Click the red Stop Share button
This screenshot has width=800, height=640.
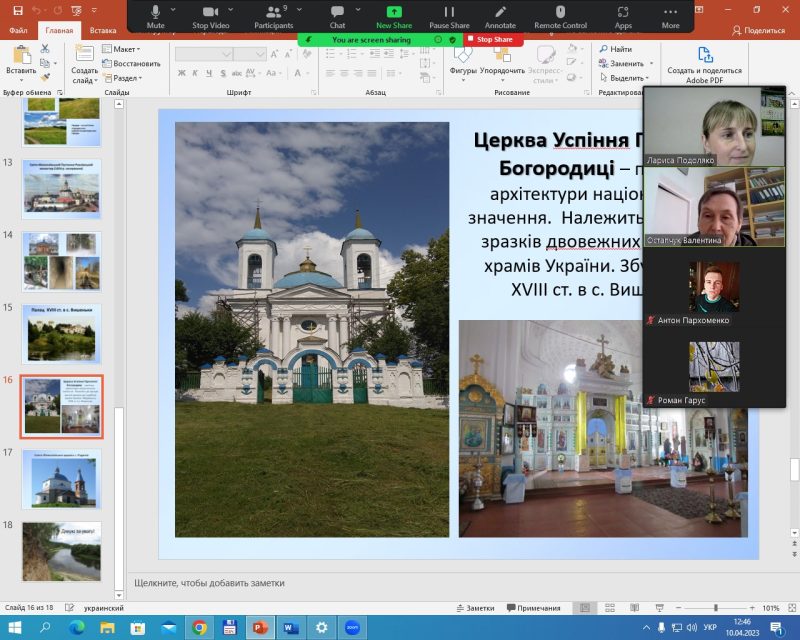click(x=489, y=40)
